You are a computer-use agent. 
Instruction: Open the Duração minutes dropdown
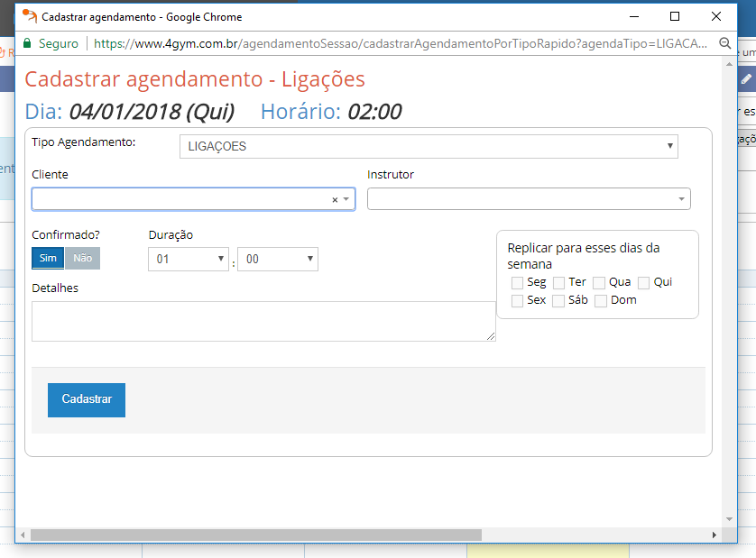pyautogui.click(x=277, y=260)
